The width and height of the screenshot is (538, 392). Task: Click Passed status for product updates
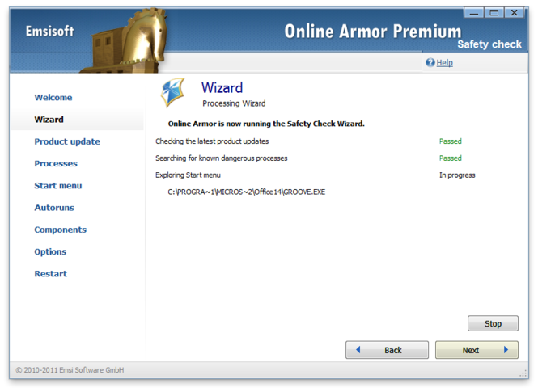tap(450, 141)
